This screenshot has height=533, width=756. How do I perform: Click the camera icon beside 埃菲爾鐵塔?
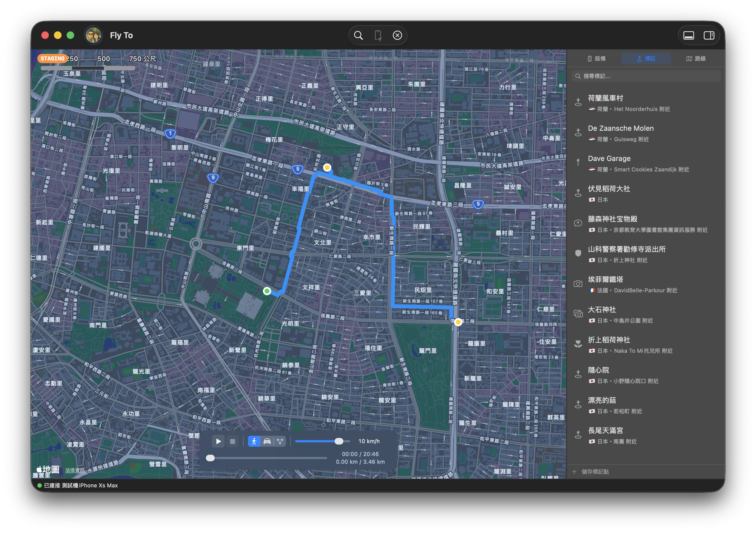(x=578, y=284)
